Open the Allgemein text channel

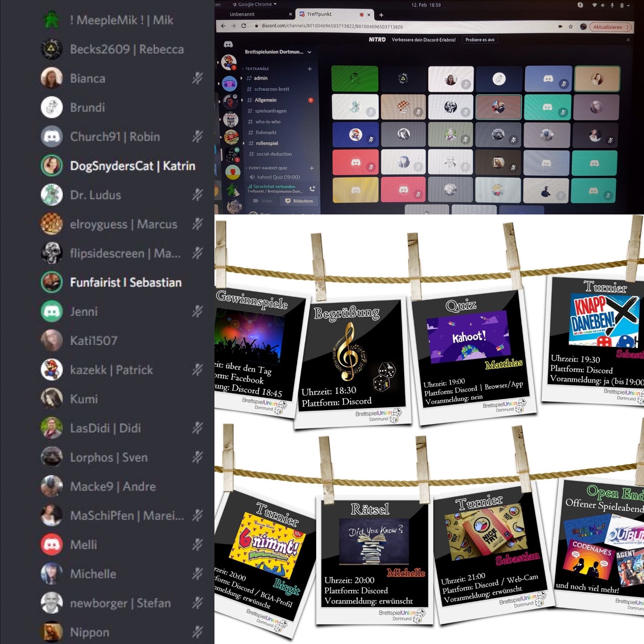pyautogui.click(x=265, y=100)
